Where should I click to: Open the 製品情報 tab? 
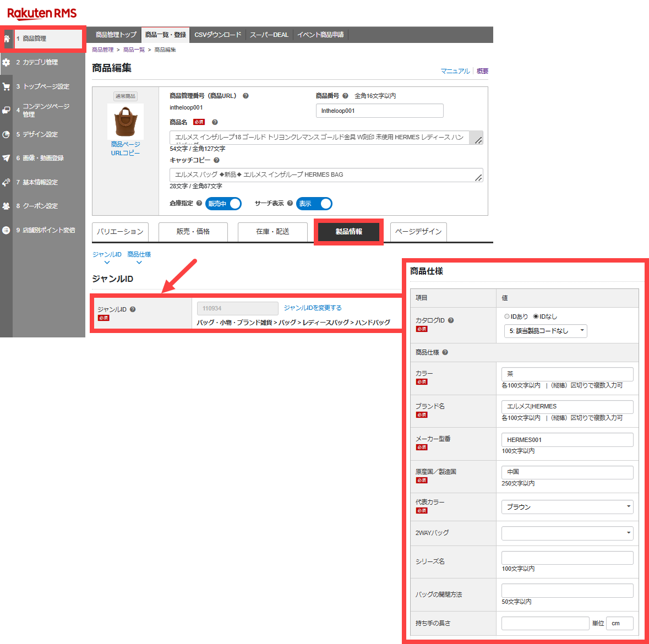coord(348,232)
